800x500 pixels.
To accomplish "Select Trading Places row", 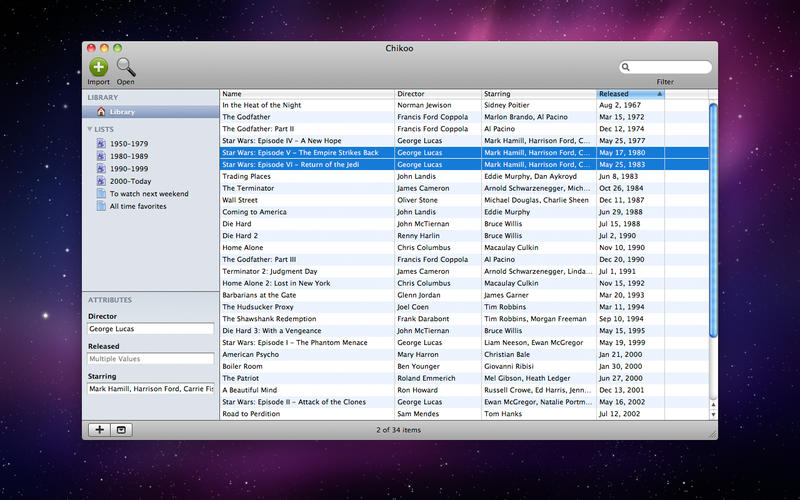I will click(464, 177).
